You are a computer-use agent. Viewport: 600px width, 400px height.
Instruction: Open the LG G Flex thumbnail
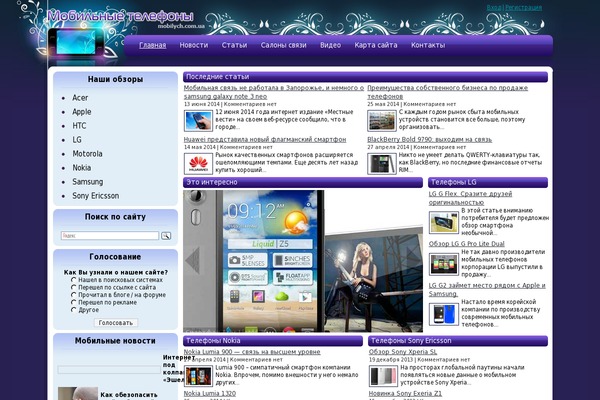(443, 222)
